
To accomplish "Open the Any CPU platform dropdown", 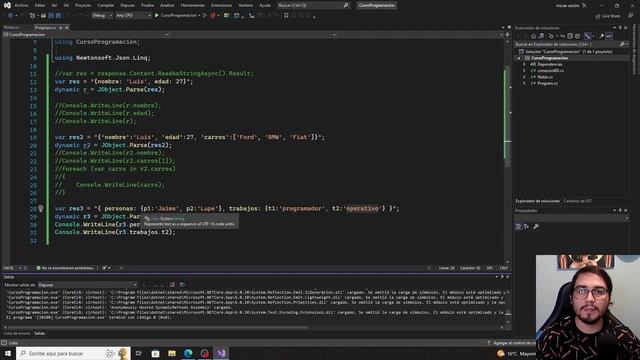I will pyautogui.click(x=133, y=16).
